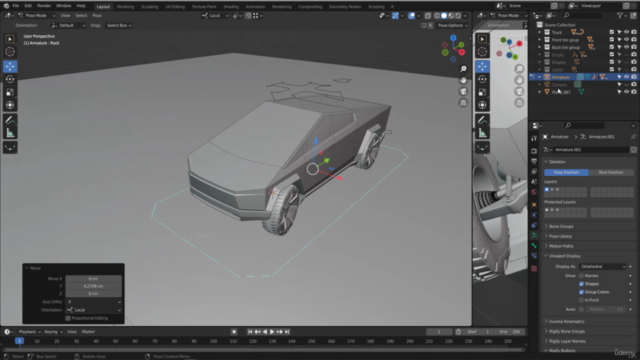This screenshot has height=360, width=640.
Task: Open the View Layer properties tab icon
Action: tap(534, 171)
